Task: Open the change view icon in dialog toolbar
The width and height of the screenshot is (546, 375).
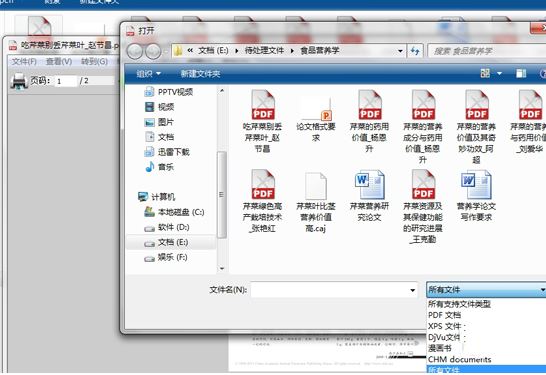Action: (485, 73)
